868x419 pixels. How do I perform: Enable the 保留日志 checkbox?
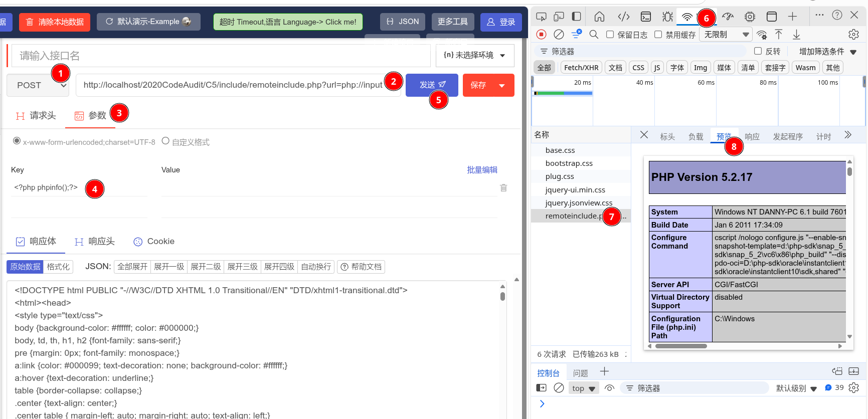(610, 35)
